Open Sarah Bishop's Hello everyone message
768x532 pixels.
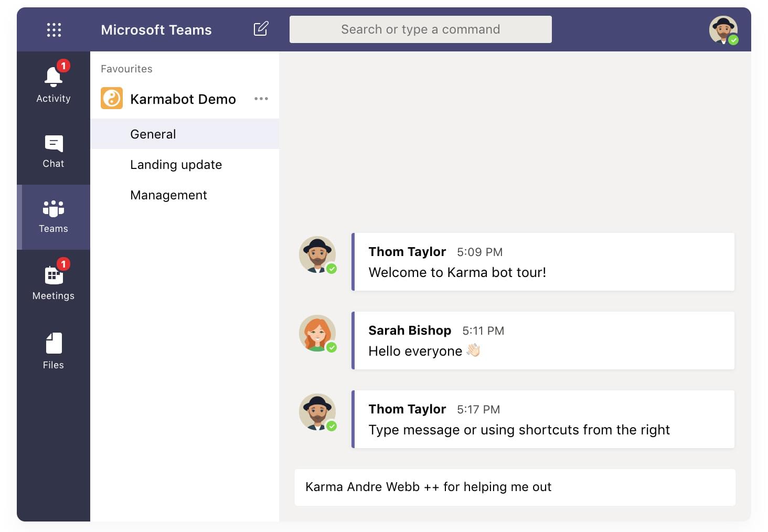(x=544, y=341)
